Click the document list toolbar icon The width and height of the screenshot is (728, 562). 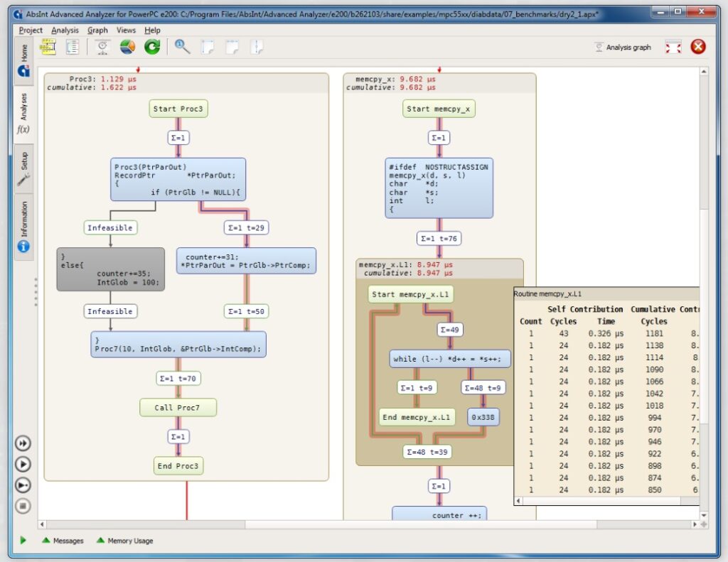coord(73,47)
